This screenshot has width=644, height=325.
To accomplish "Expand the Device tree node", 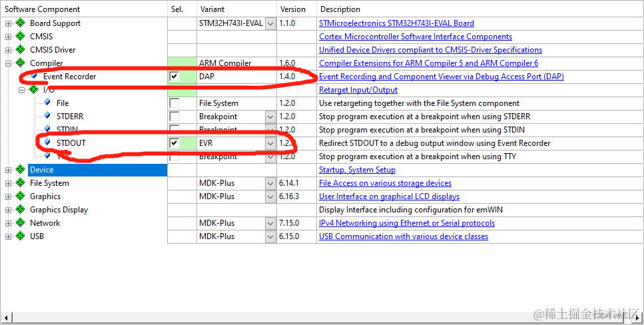I will click(8, 170).
